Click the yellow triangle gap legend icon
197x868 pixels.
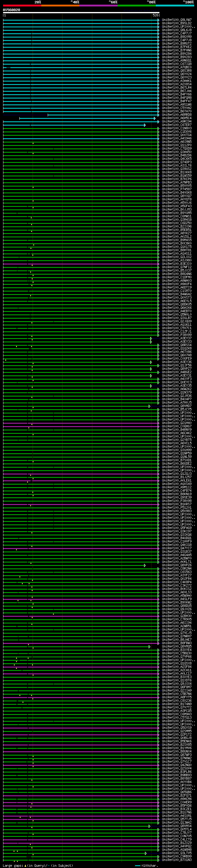click(25, 866)
